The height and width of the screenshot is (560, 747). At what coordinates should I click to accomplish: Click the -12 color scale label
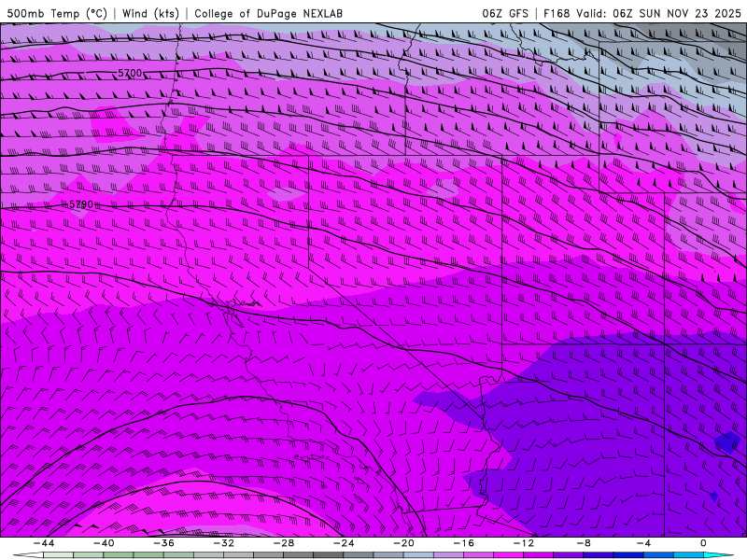coord(524,543)
